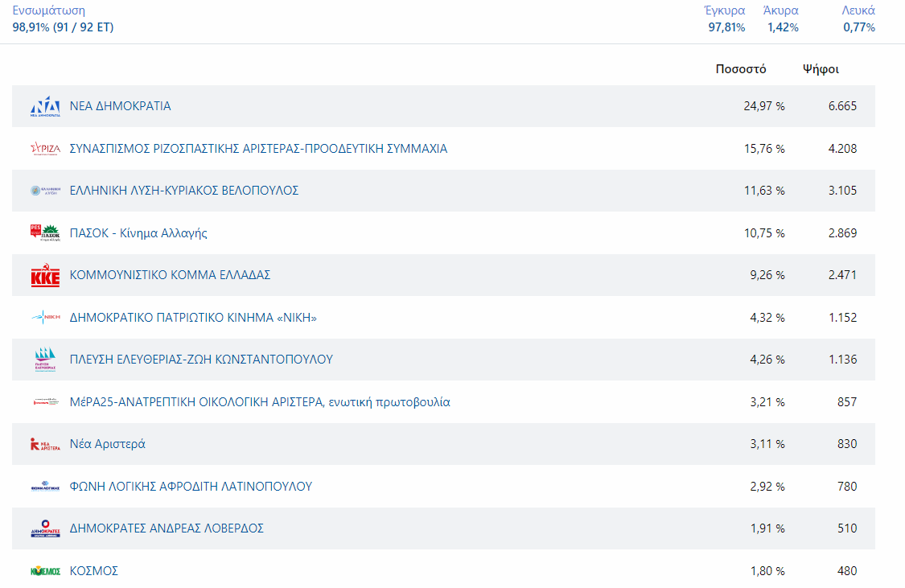Click the Dimokrates party logo

click(x=45, y=528)
